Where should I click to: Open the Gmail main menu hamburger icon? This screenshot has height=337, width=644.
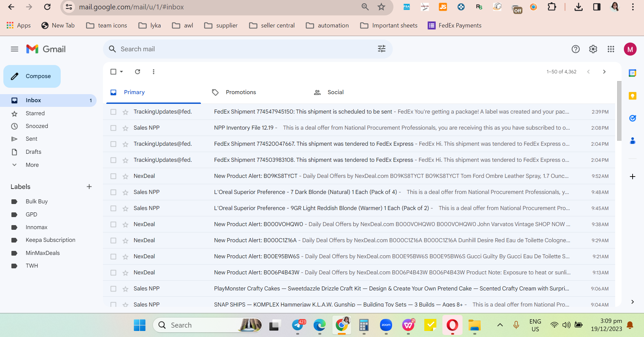coord(14,49)
